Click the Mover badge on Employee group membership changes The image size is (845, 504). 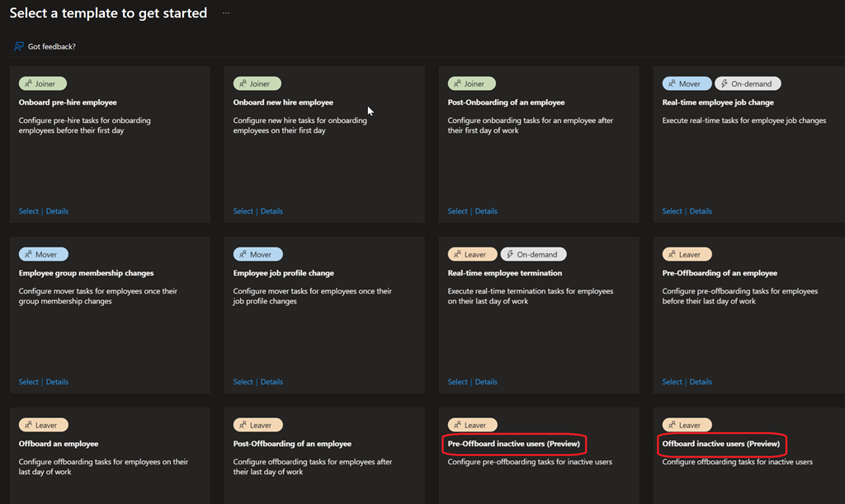[x=43, y=253]
